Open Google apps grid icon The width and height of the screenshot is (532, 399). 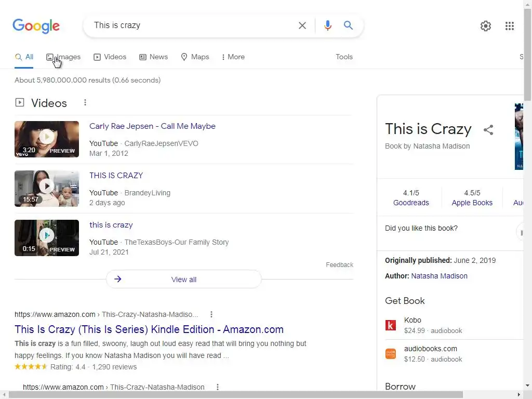tap(509, 26)
